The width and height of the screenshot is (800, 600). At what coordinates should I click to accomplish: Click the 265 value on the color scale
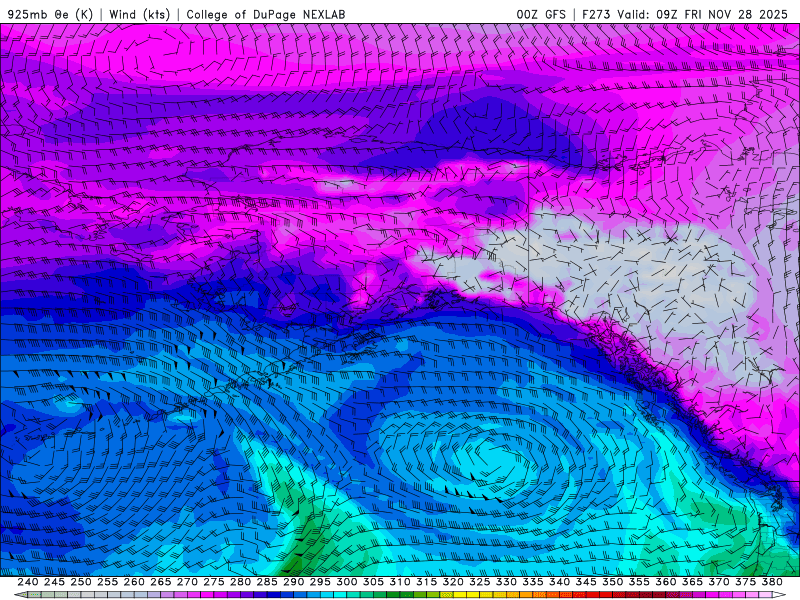click(160, 582)
